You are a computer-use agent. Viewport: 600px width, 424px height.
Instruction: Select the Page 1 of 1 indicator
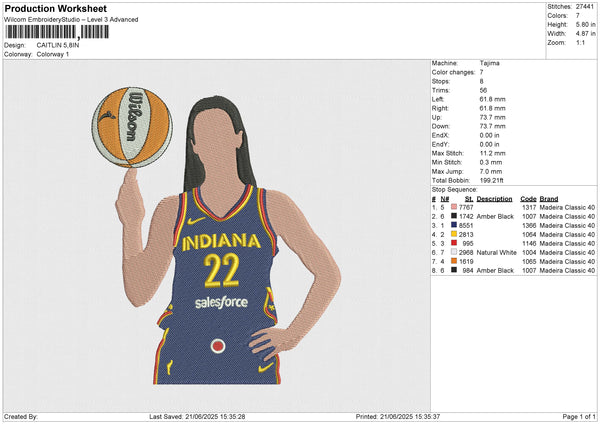579,416
